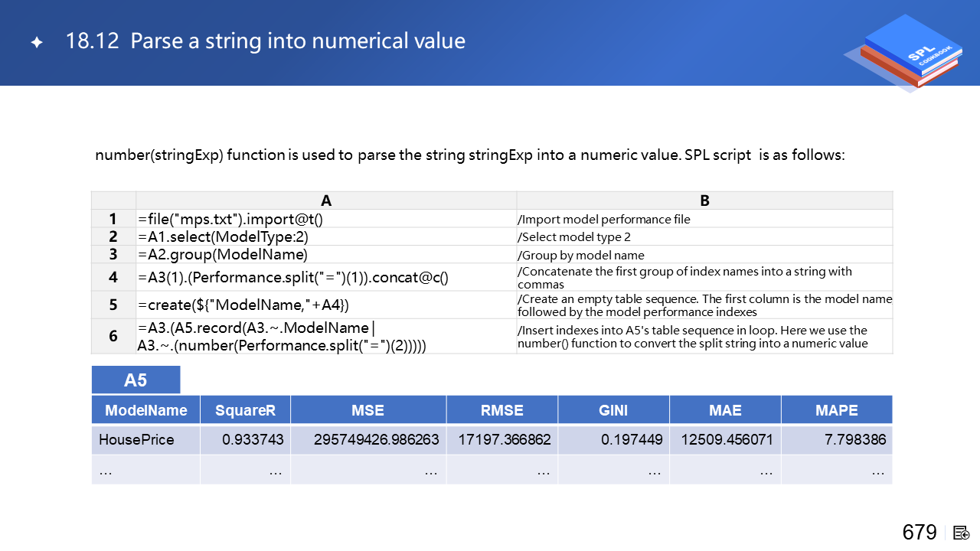Click the GINI column header

(x=613, y=410)
